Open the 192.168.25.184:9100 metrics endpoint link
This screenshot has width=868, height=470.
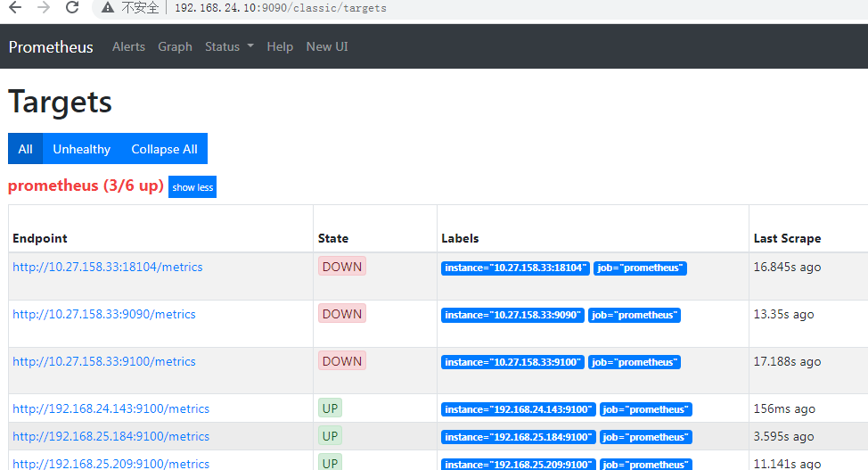tap(111, 437)
